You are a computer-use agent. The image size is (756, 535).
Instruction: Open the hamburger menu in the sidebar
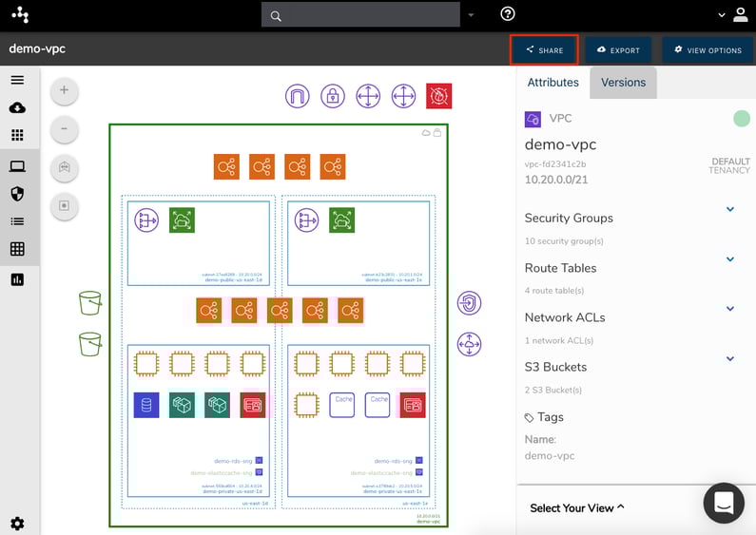[x=17, y=80]
